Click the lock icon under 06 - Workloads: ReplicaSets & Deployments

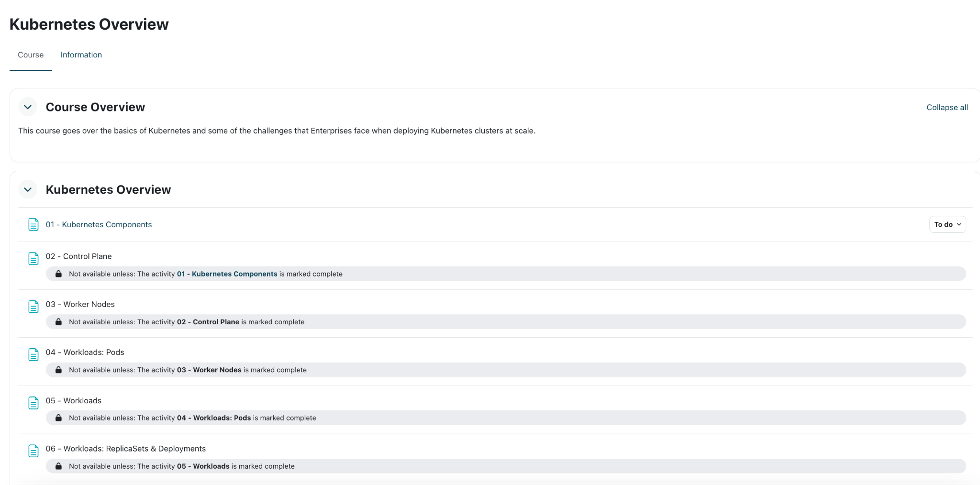click(x=58, y=466)
